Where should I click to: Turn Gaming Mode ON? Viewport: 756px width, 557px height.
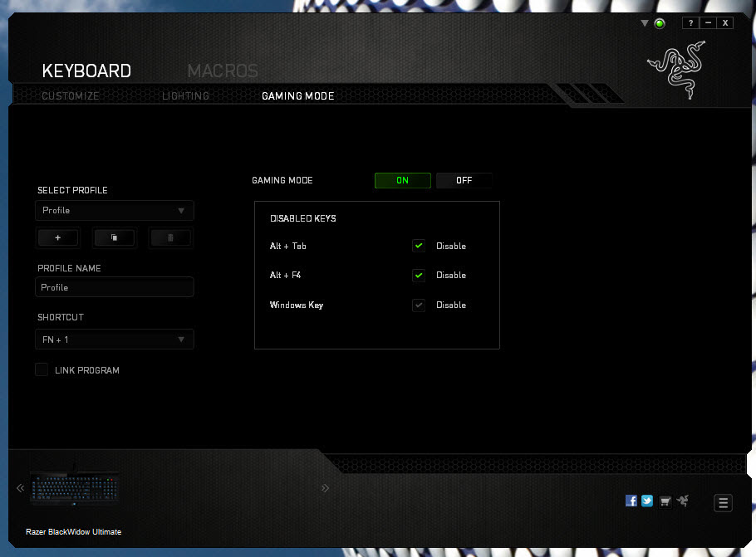pyautogui.click(x=403, y=180)
